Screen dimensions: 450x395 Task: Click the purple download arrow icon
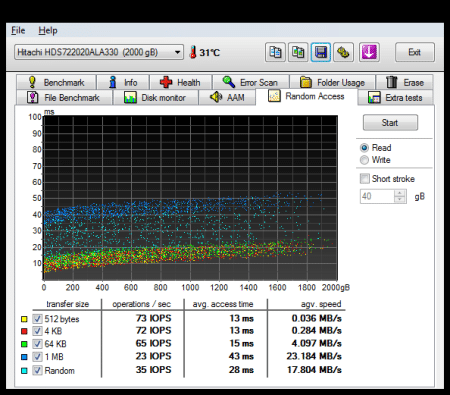tap(369, 52)
